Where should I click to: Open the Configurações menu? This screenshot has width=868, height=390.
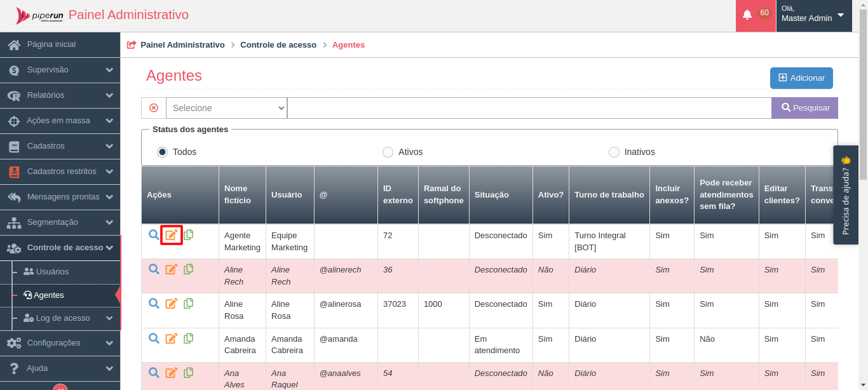[x=60, y=343]
